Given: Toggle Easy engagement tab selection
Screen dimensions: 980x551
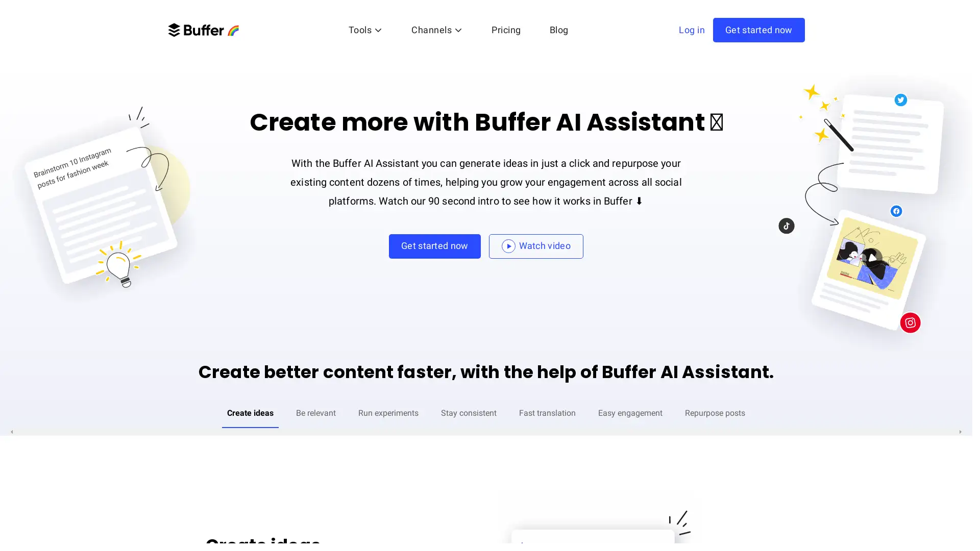Looking at the screenshot, I should pos(630,413).
